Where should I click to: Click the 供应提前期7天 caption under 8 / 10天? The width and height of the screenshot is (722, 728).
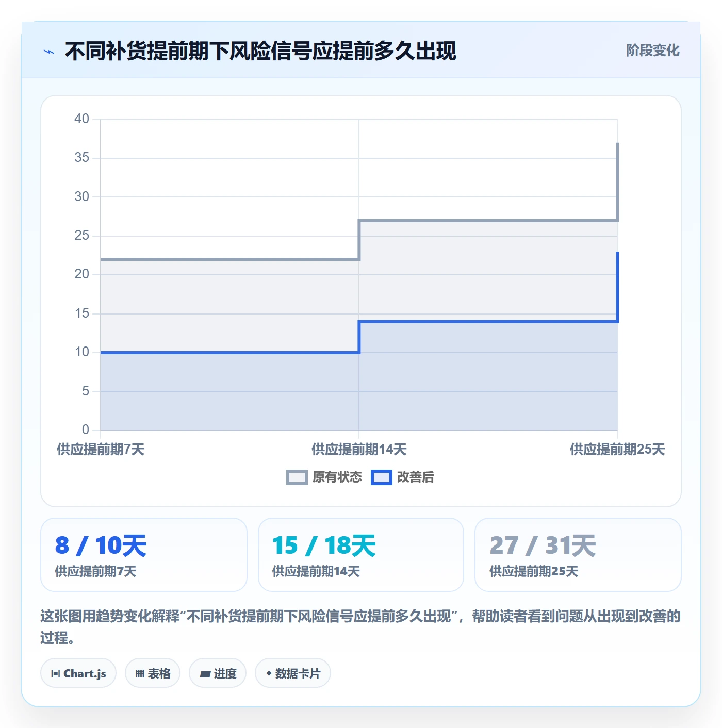(96, 571)
